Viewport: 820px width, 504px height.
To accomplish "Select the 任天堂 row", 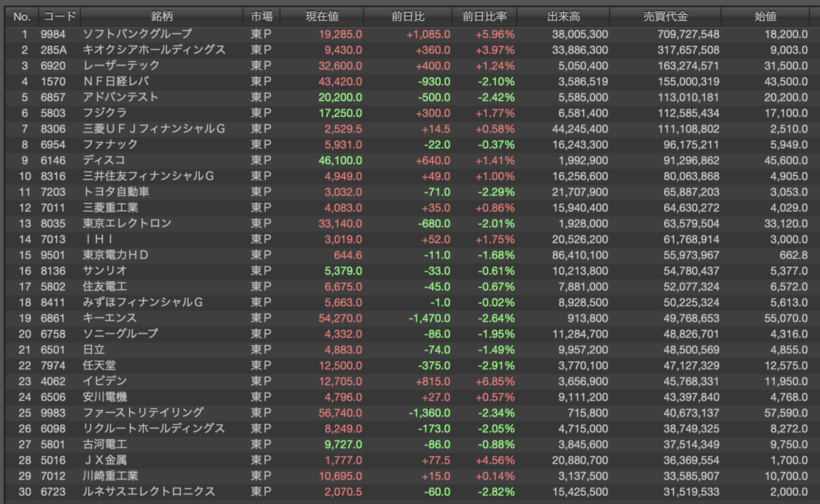I will (x=411, y=365).
